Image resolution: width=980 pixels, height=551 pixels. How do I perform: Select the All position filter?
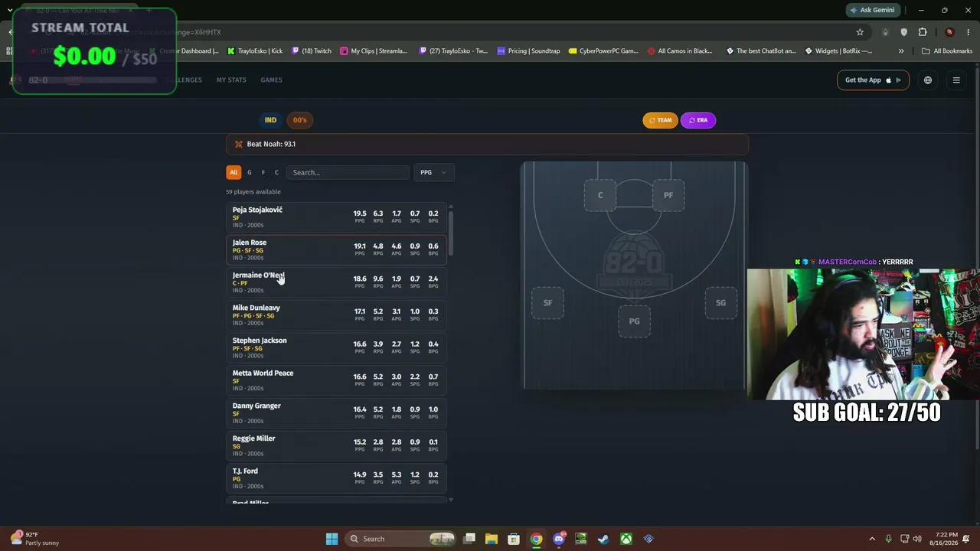234,172
